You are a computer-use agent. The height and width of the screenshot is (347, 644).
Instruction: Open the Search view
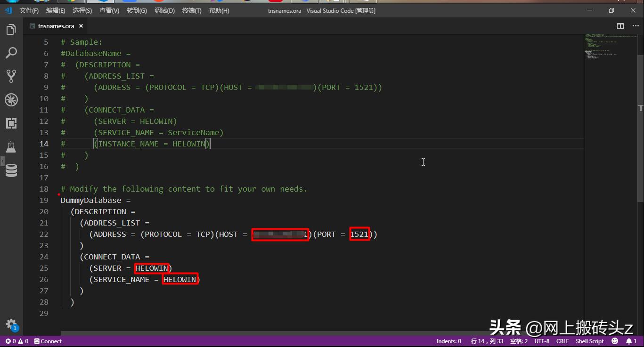pyautogui.click(x=12, y=53)
